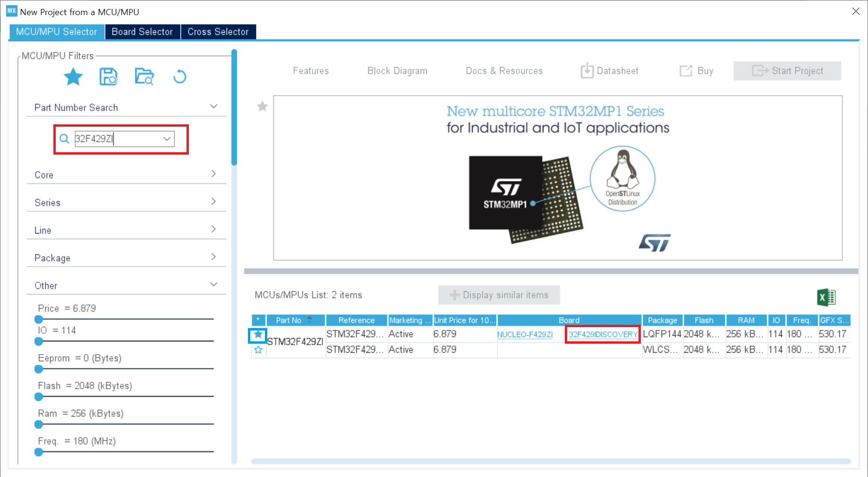Screen dimensions: 868x477
Task: Close the New Project dialog
Action: pos(856,11)
